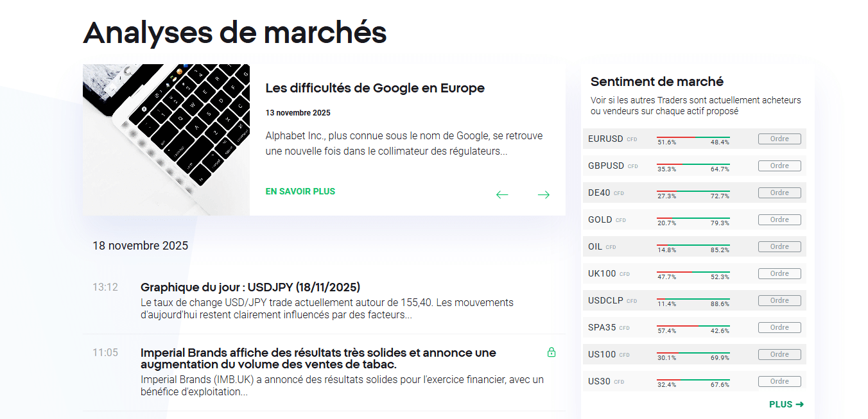Screen dimensions: 868x419
Task: Open the EN SAVOIR PLUS link
Action: 300,191
